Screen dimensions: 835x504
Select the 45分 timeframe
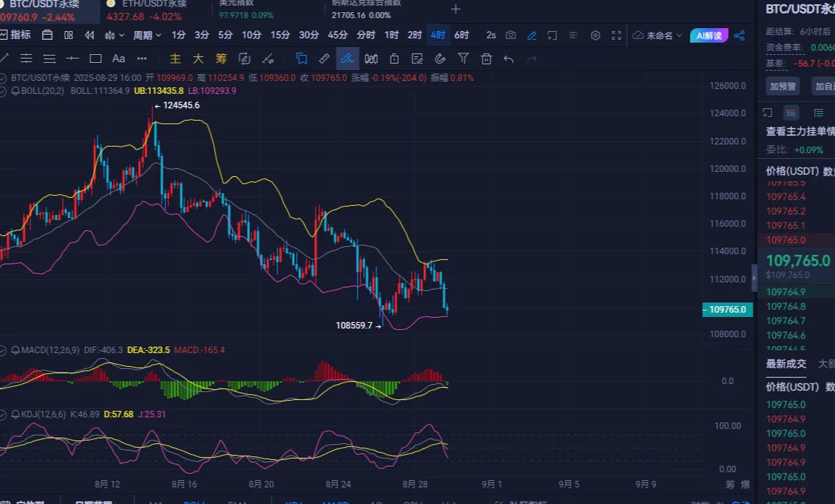coord(337,35)
